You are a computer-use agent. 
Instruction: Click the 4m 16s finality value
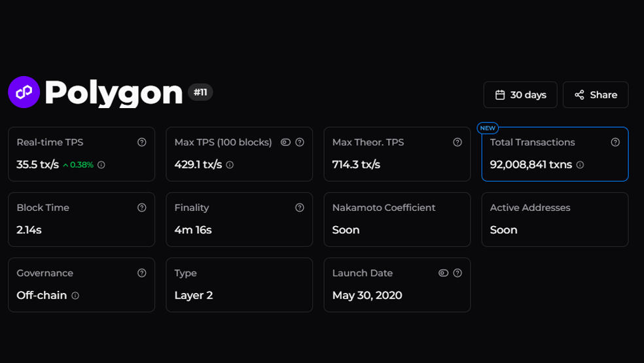click(193, 230)
